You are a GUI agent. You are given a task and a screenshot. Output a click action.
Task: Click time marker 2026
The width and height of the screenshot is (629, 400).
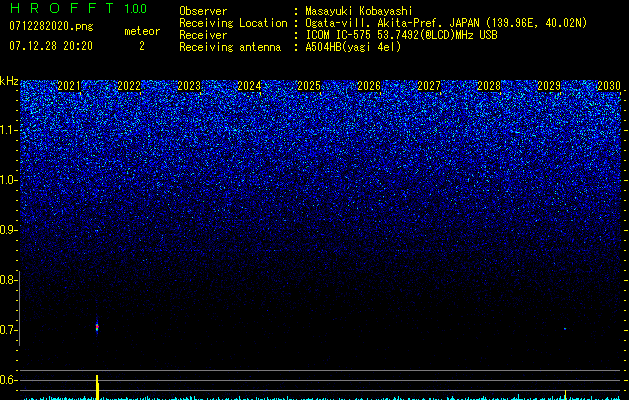click(369, 86)
